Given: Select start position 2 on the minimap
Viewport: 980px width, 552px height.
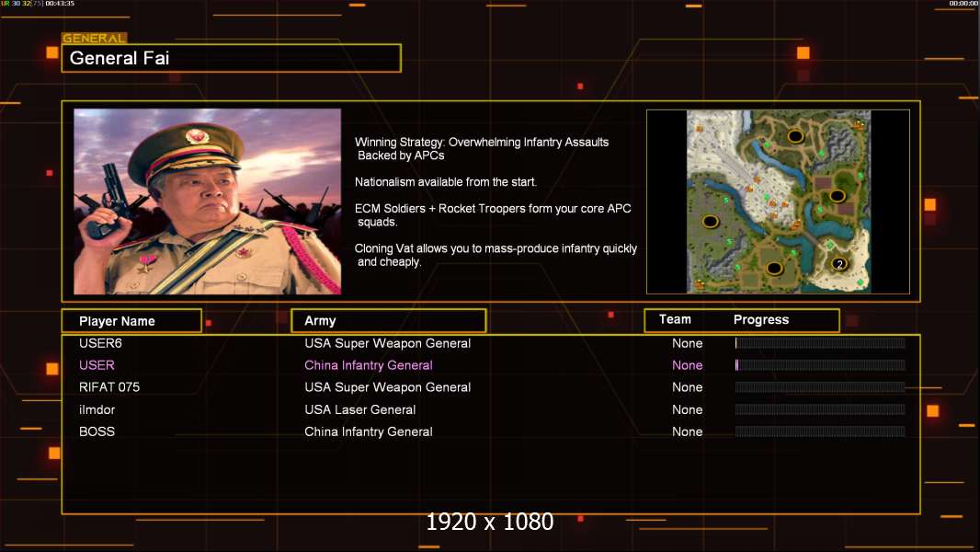Looking at the screenshot, I should pyautogui.click(x=839, y=264).
